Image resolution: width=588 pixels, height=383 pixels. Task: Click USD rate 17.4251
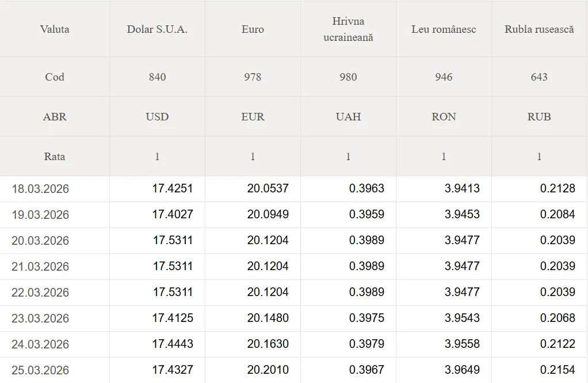tap(173, 188)
